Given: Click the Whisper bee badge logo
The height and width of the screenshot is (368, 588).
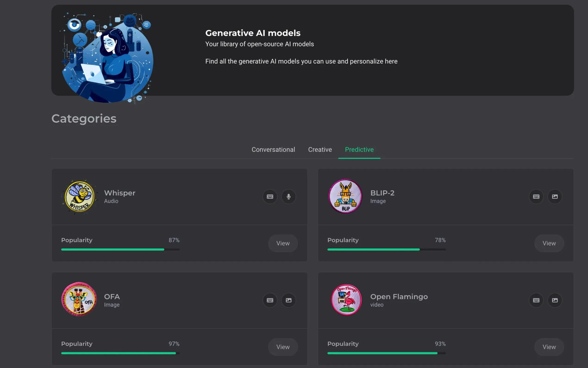Looking at the screenshot, I should pos(79,197).
